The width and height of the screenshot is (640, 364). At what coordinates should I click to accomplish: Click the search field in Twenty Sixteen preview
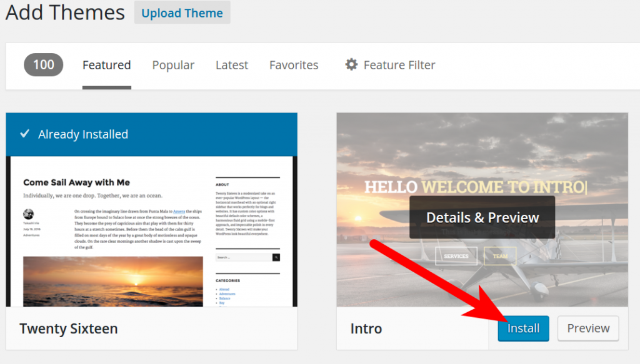[x=244, y=257]
